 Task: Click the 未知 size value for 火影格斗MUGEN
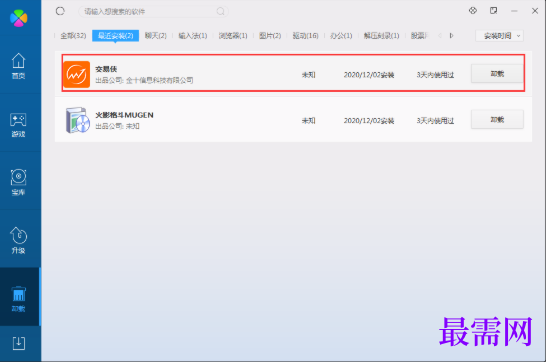point(309,121)
